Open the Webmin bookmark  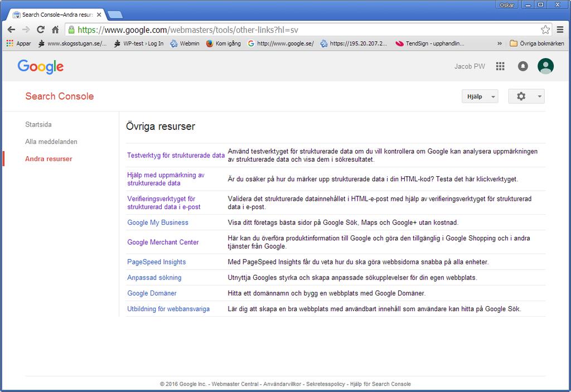(x=185, y=43)
